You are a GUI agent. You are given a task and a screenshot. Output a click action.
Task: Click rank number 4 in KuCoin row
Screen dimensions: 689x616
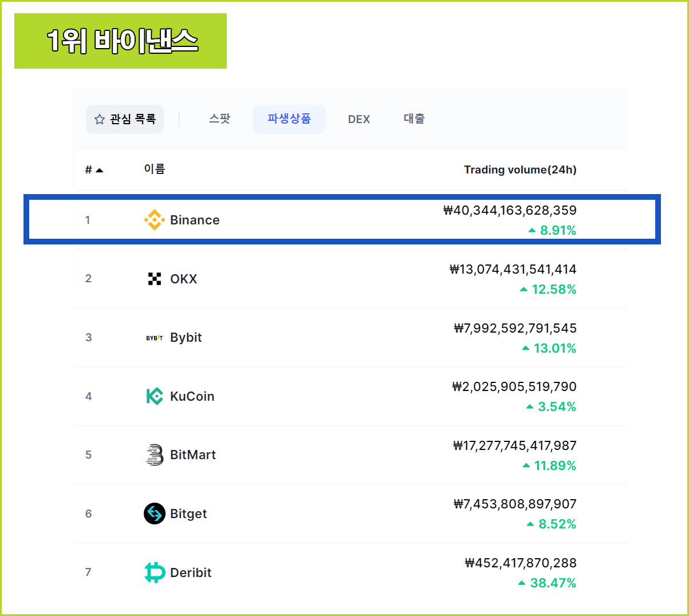88,396
